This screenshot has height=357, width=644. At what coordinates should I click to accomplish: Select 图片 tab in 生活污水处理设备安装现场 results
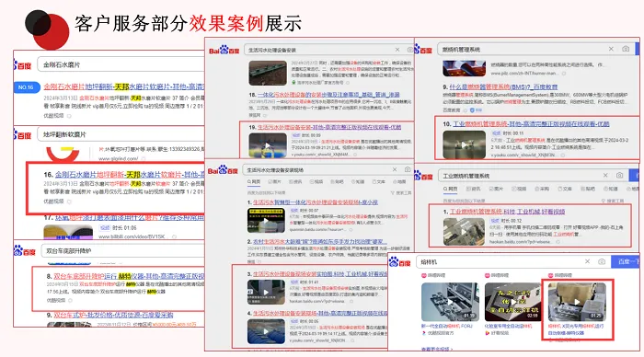point(275,181)
